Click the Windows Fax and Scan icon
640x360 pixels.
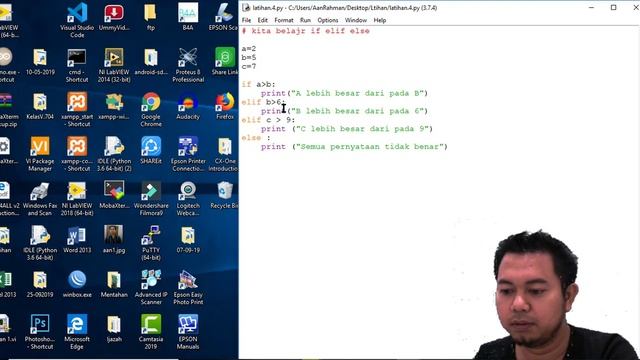point(40,198)
